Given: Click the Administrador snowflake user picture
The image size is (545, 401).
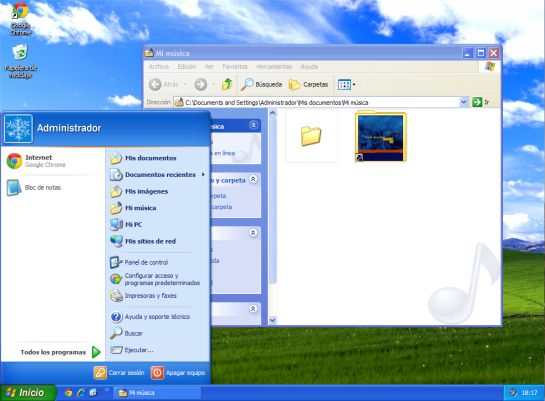Looking at the screenshot, I should coord(18,129).
